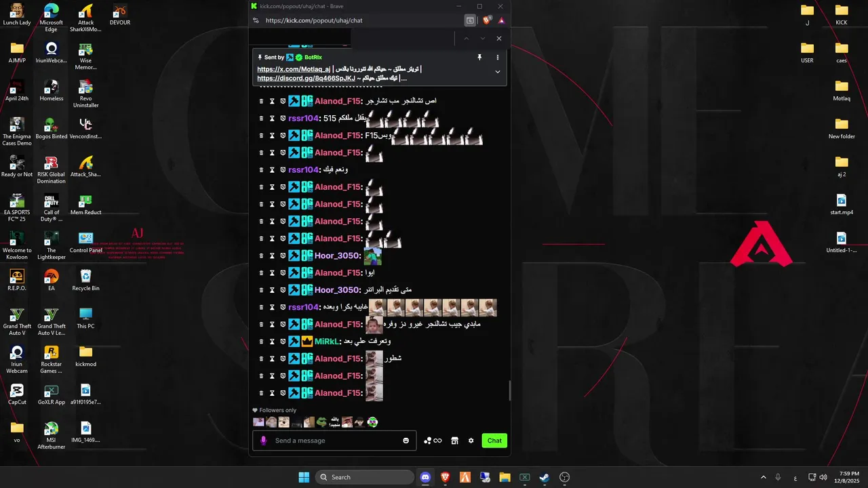868x488 pixels.
Task: Click the BotRix username in pinned message
Action: (313, 58)
